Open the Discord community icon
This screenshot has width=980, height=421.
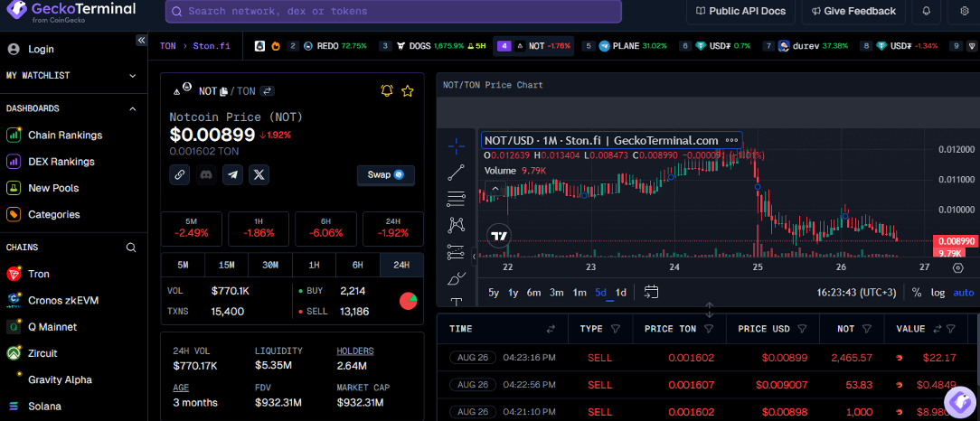[x=206, y=175]
